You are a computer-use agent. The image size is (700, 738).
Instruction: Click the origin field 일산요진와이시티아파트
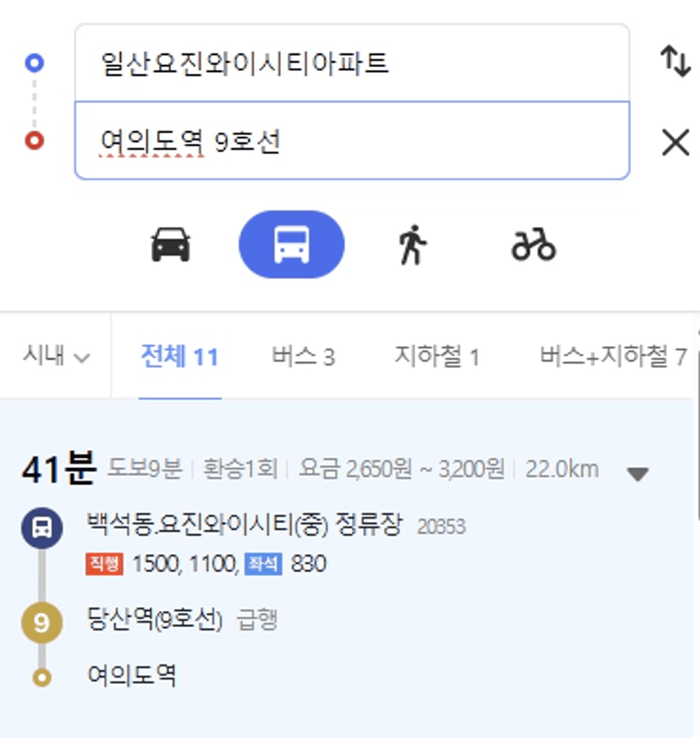[x=352, y=63]
